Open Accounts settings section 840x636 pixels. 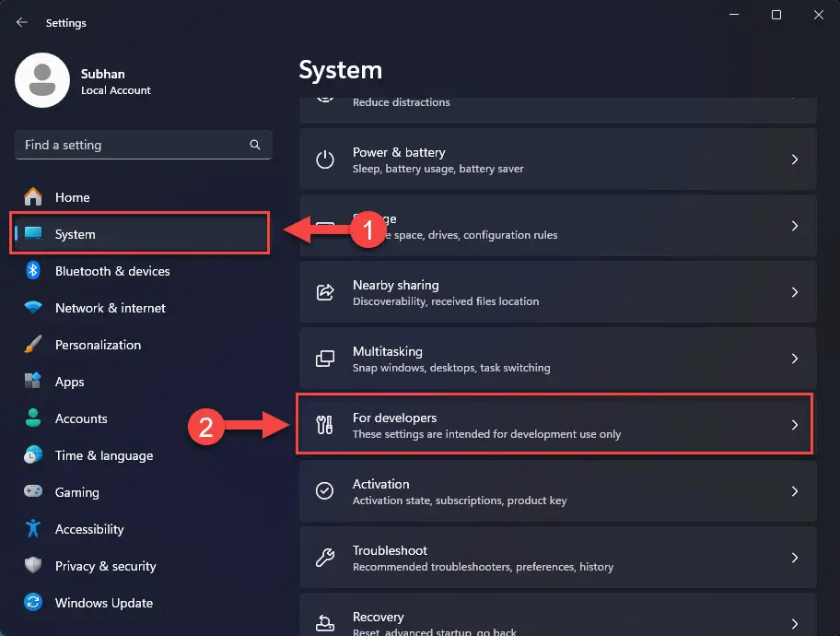tap(143, 418)
